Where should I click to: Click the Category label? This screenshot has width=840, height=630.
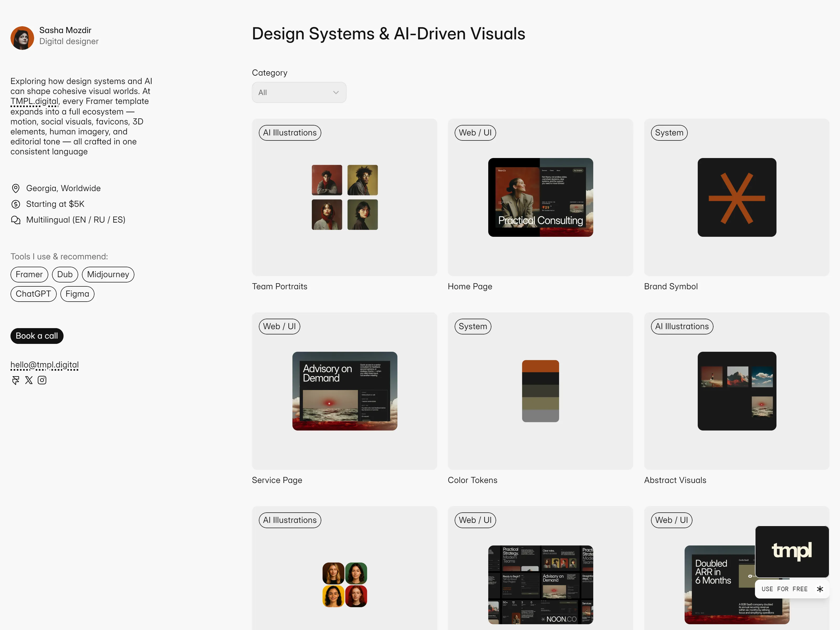[x=270, y=73]
